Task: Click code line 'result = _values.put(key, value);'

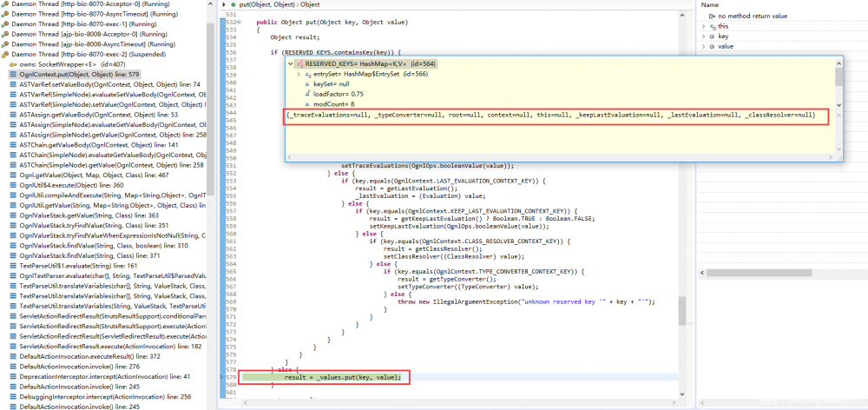Action: pos(343,377)
